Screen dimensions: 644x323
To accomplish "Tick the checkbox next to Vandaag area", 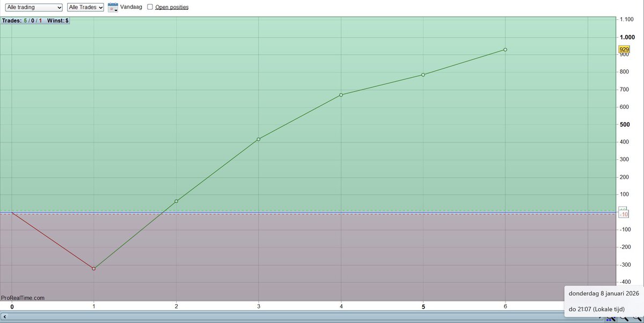I will pyautogui.click(x=150, y=6).
